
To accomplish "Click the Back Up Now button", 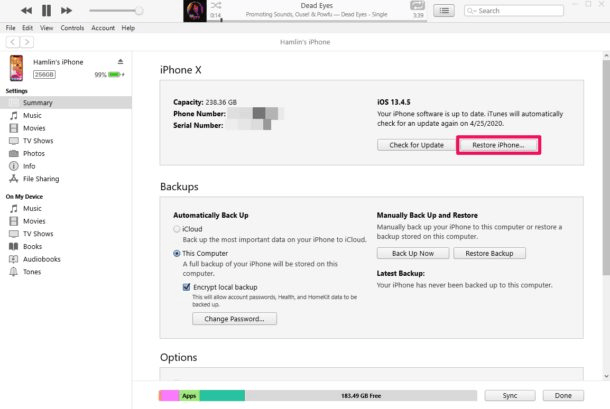I will pos(412,253).
